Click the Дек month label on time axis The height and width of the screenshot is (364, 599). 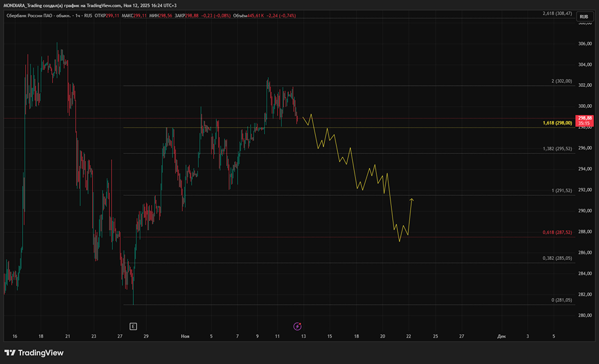[x=501, y=336]
